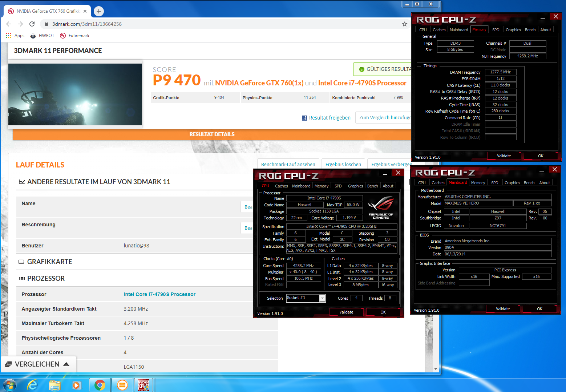The image size is (566, 392).
Task: Close the NVIDIA GeForce GTX 760 tab
Action: pyautogui.click(x=85, y=11)
